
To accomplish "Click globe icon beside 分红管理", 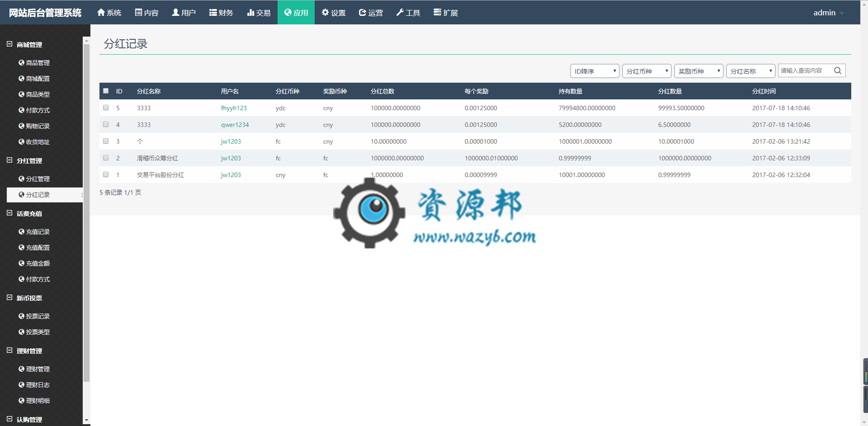I will tap(21, 178).
